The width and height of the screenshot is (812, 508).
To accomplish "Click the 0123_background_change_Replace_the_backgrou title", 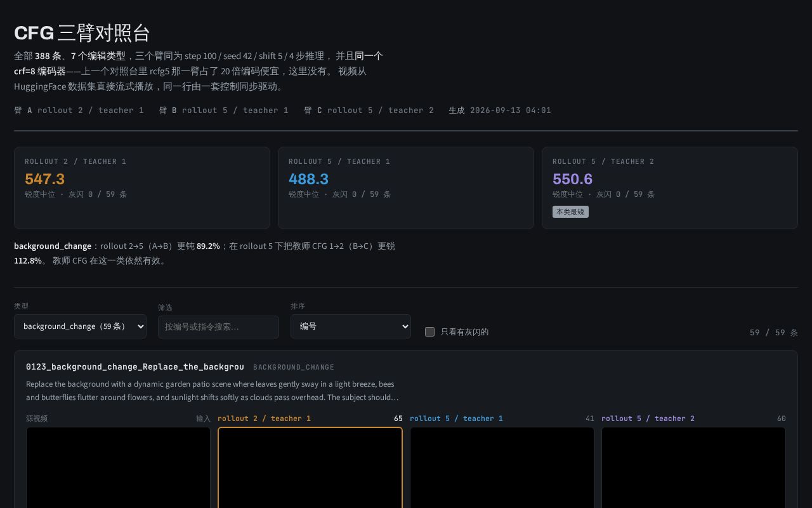I will (135, 367).
